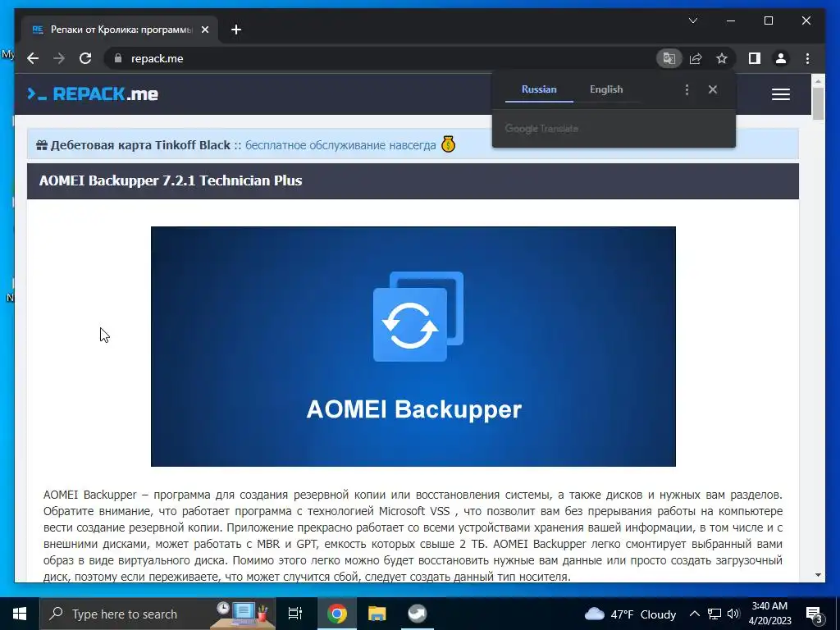Maximize the Chrome window
The height and width of the screenshot is (630, 840).
tap(768, 21)
